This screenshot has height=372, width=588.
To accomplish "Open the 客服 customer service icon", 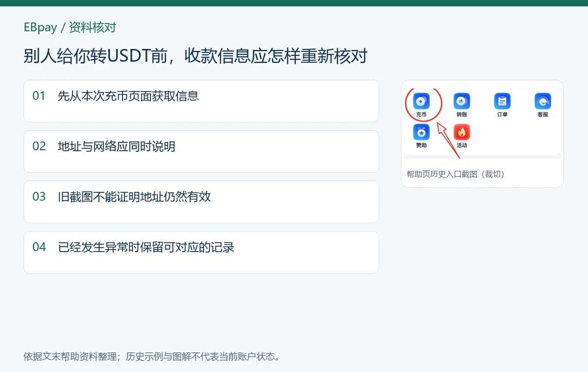I will click(543, 101).
